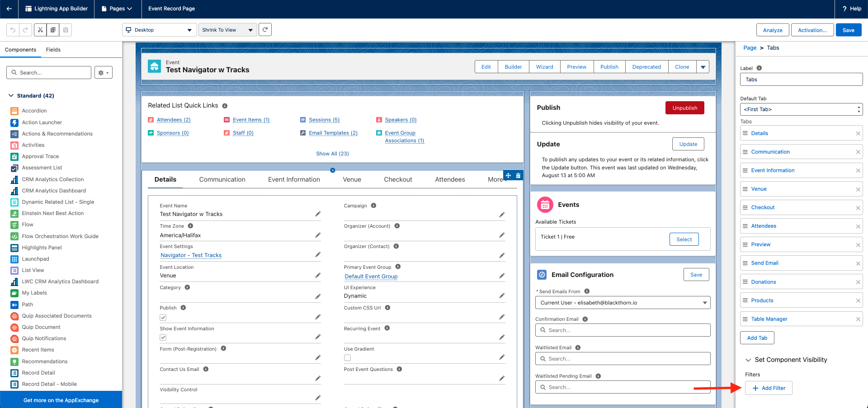Click the refresh canvas icon
868x408 pixels.
point(265,30)
